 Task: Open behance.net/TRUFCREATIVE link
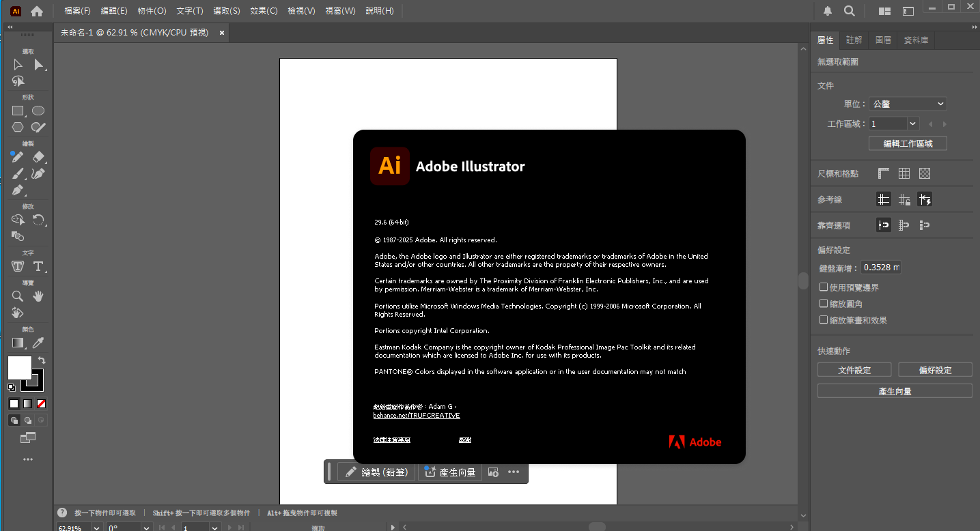click(416, 415)
